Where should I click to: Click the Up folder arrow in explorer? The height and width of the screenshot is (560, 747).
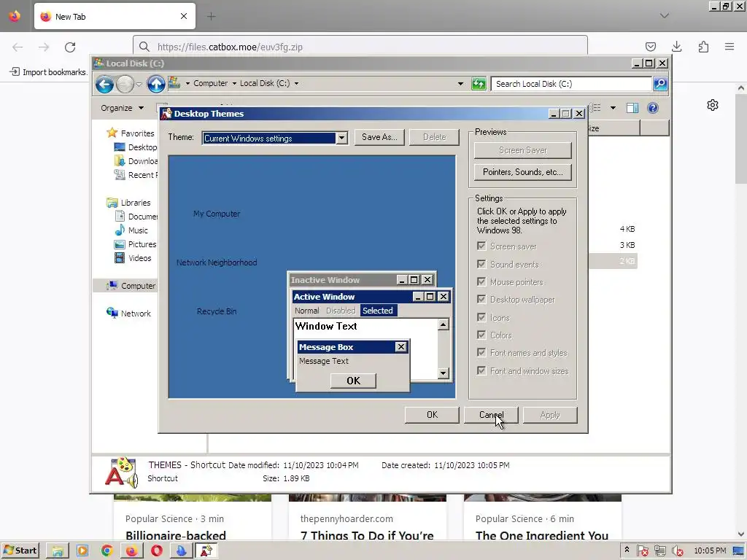pyautogui.click(x=156, y=85)
